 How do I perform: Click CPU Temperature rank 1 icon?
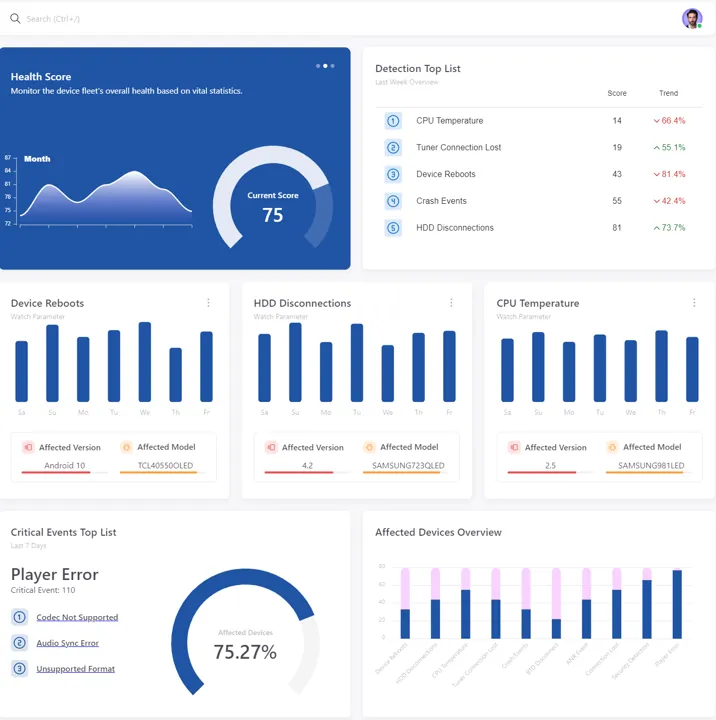[393, 121]
